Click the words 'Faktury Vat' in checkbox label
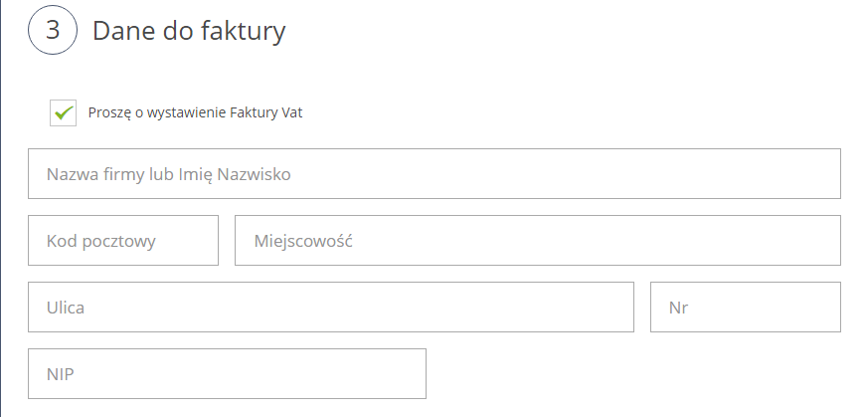The image size is (868, 417). coord(265,112)
